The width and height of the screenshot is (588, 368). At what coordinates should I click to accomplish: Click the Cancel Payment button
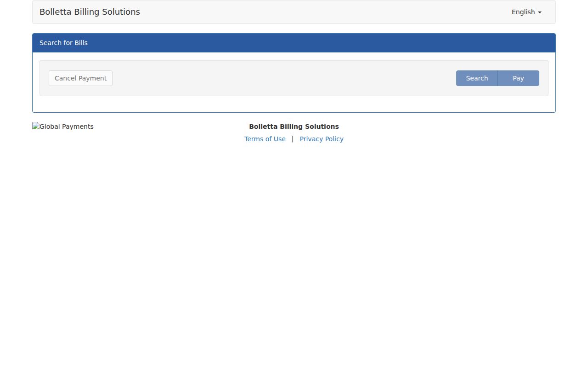[x=80, y=78]
